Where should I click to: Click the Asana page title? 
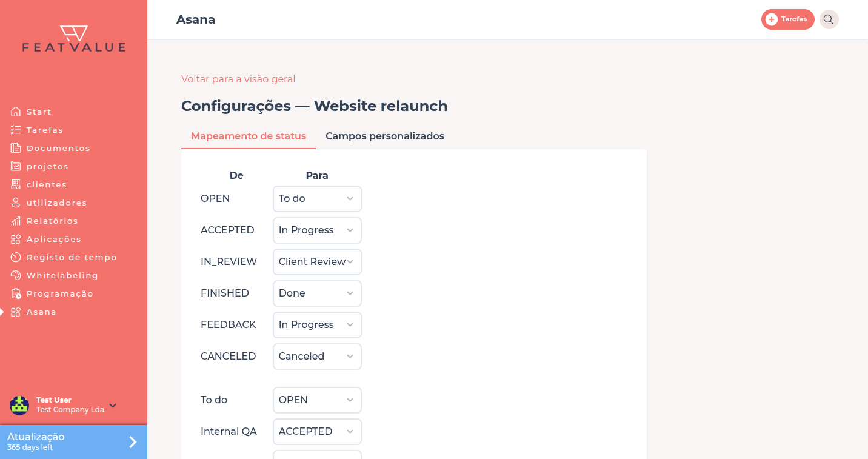click(196, 19)
